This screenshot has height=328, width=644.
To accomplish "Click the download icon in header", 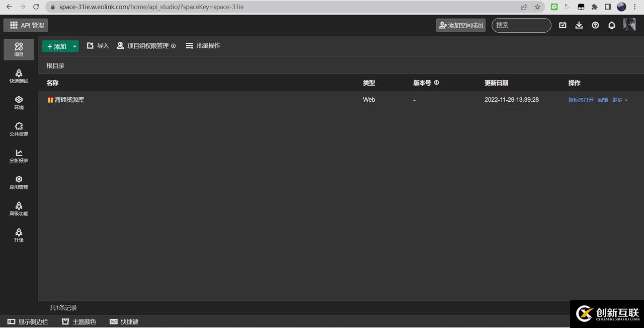I will 579,25.
